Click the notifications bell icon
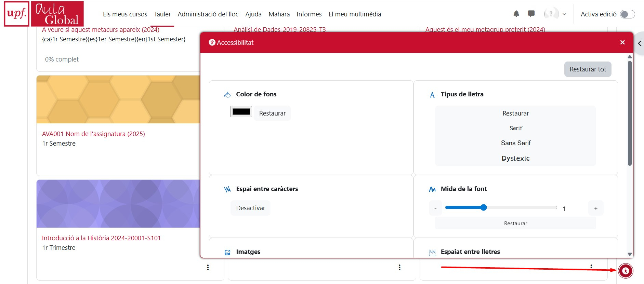The image size is (644, 284). (516, 14)
